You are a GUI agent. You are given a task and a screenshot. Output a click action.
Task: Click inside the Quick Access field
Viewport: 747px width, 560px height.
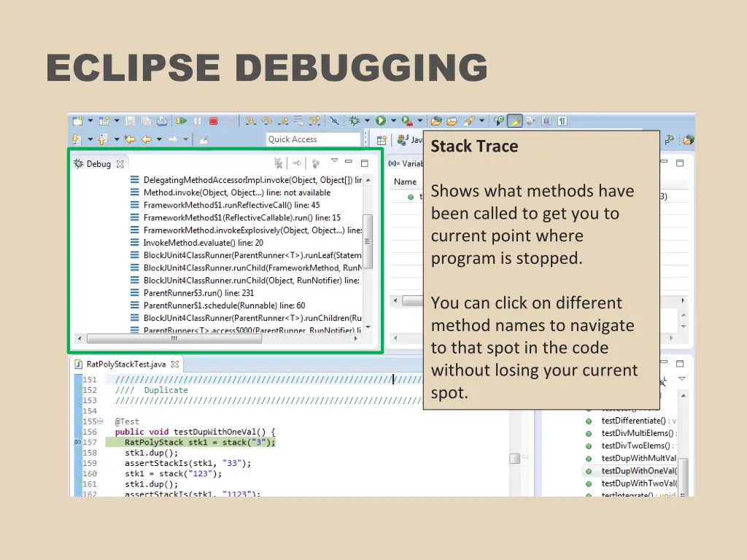(312, 139)
